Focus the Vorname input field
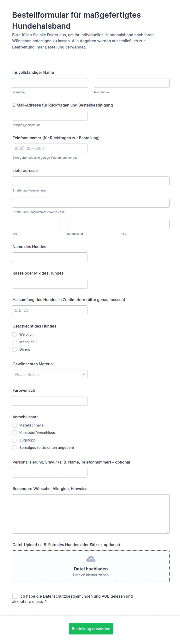The image size is (180, 644). [x=50, y=83]
